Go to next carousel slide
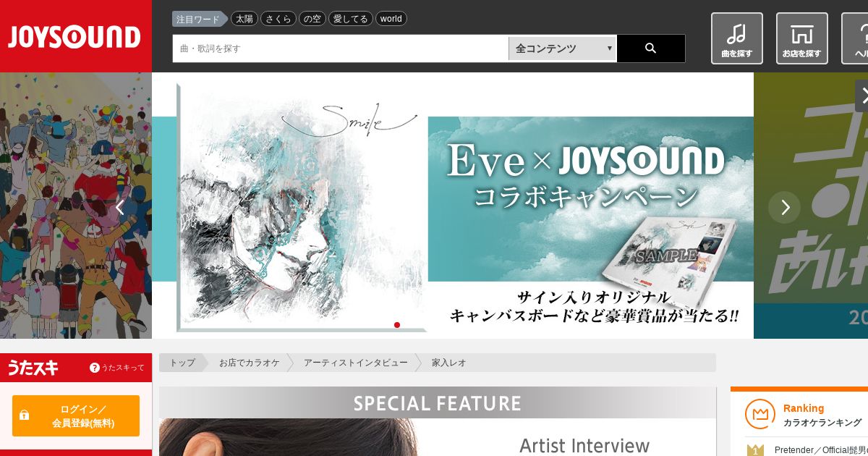 (x=785, y=207)
